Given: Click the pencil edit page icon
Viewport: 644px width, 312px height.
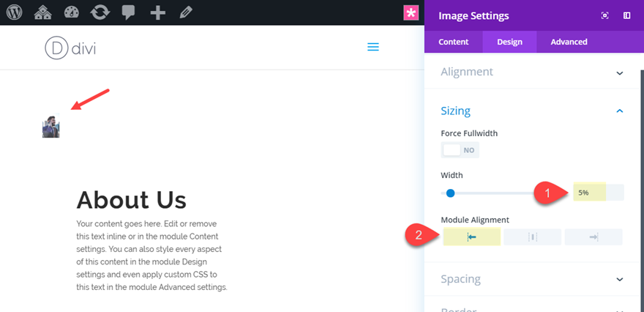Looking at the screenshot, I should click(x=186, y=12).
